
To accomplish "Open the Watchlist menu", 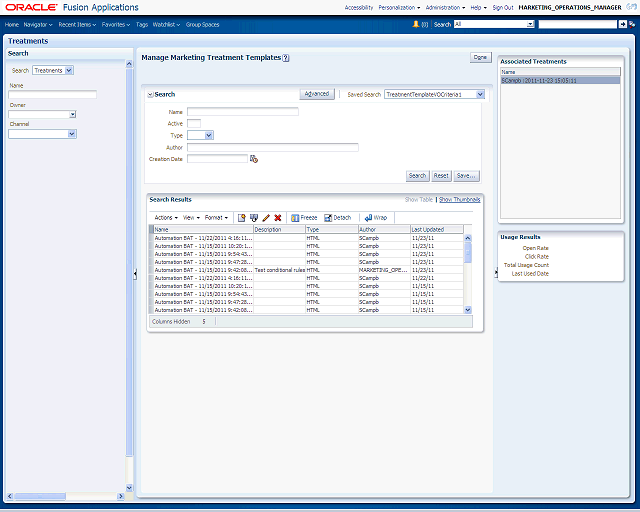I will coord(166,25).
